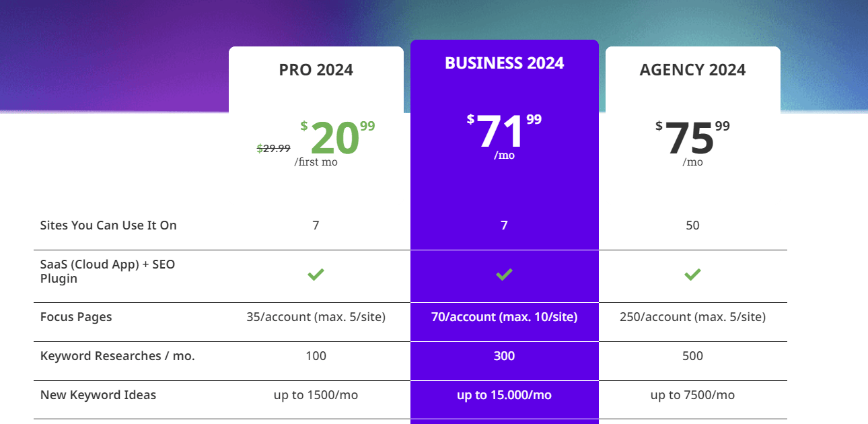Click the $20.99 PRO price
The height and width of the screenshot is (424, 868).
pos(336,138)
